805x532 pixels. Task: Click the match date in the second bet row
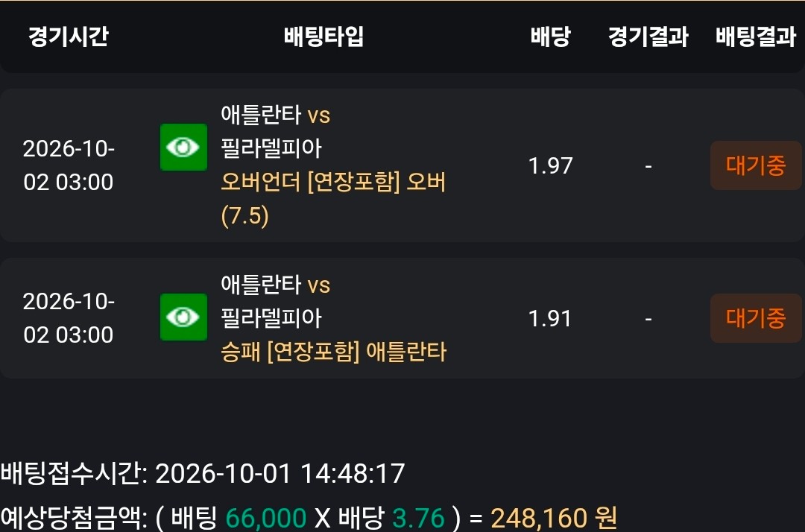[x=69, y=318]
